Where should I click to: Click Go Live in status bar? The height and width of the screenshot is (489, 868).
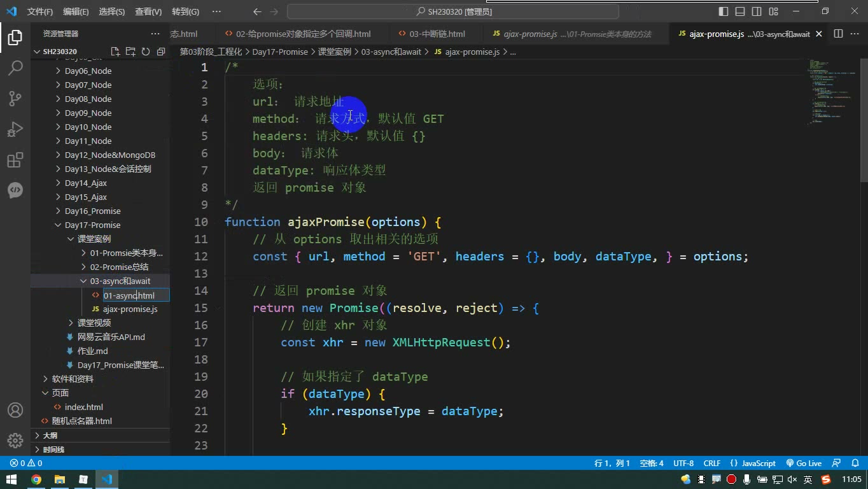(x=804, y=463)
